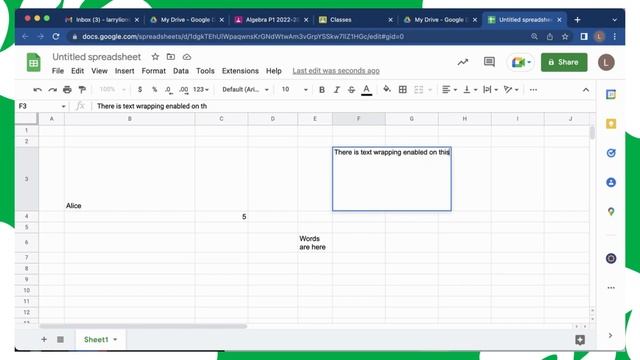Show more toolbar options (three dots)
Image resolution: width=640 pixels, height=360 pixels.
[x=533, y=89]
